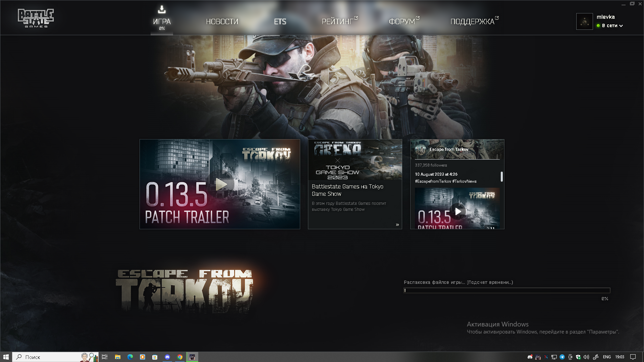The height and width of the screenshot is (362, 644).
Task: Open the Windows Start menu
Action: pos(6,357)
